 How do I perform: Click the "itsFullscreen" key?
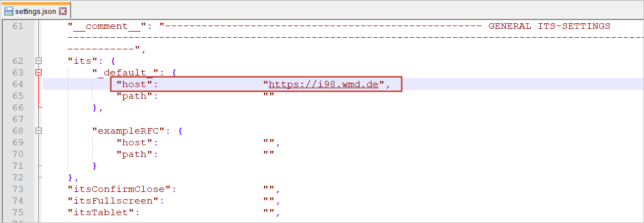(x=116, y=201)
